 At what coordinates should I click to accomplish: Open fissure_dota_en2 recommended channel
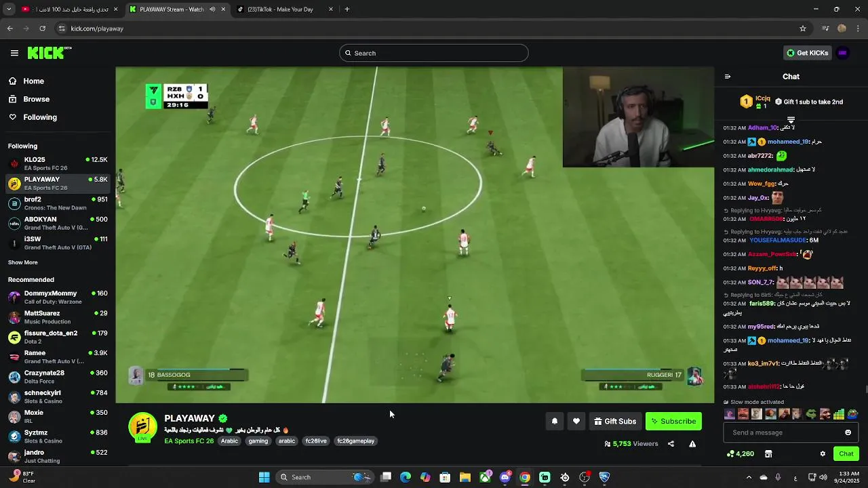coord(58,337)
